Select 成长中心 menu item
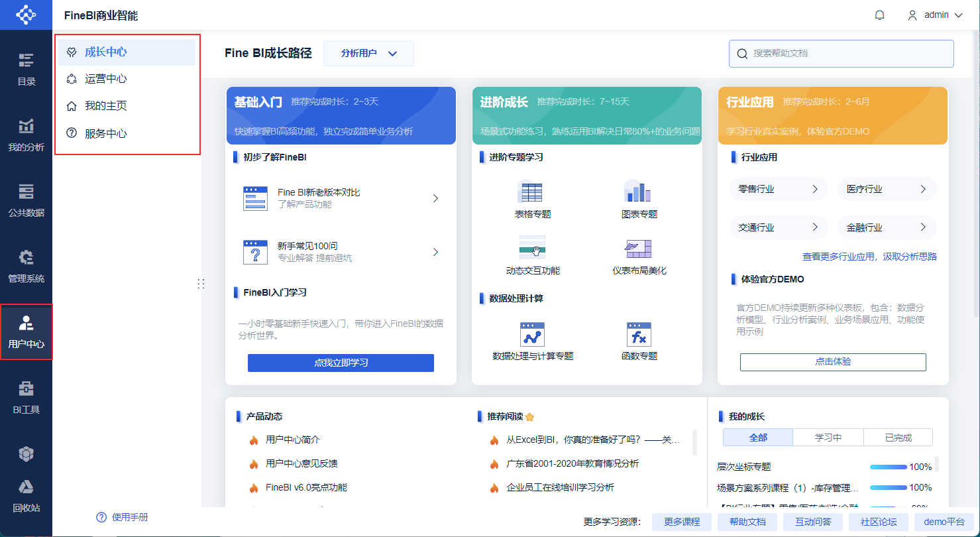980x537 pixels. click(x=127, y=52)
